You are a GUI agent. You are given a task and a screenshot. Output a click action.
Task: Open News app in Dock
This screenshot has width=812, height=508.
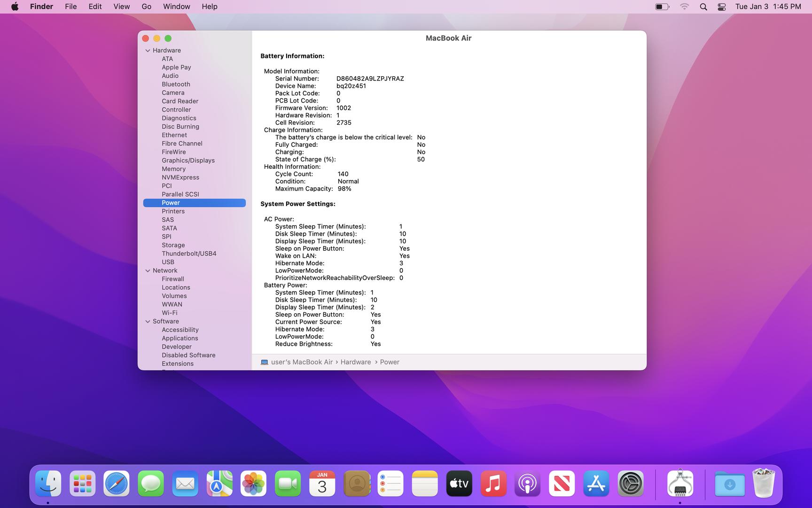coord(562,484)
